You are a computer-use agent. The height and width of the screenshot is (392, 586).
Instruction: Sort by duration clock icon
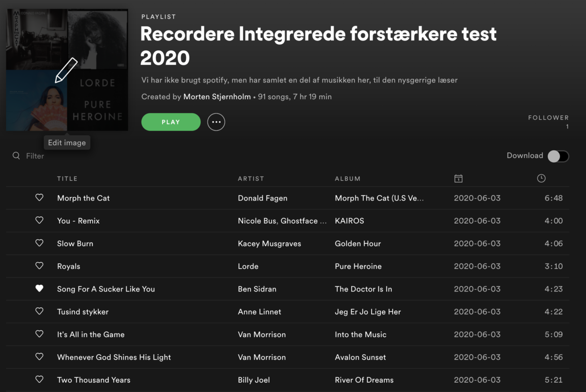point(541,179)
